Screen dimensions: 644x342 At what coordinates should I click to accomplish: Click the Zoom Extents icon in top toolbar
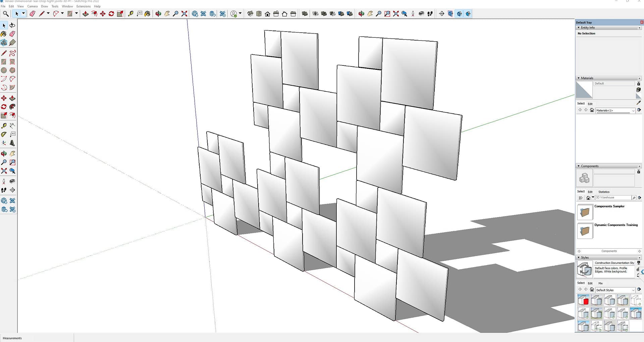click(184, 14)
